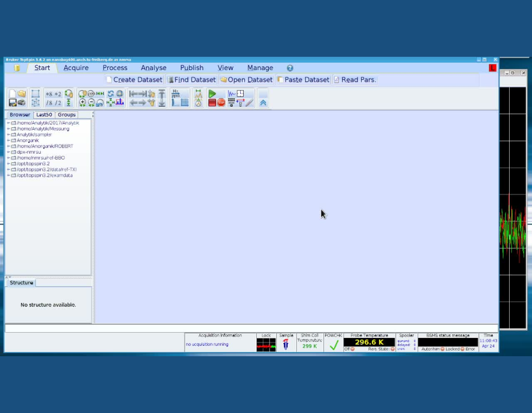Expand /home/Anorganik/ROBERT folder

click(9, 146)
